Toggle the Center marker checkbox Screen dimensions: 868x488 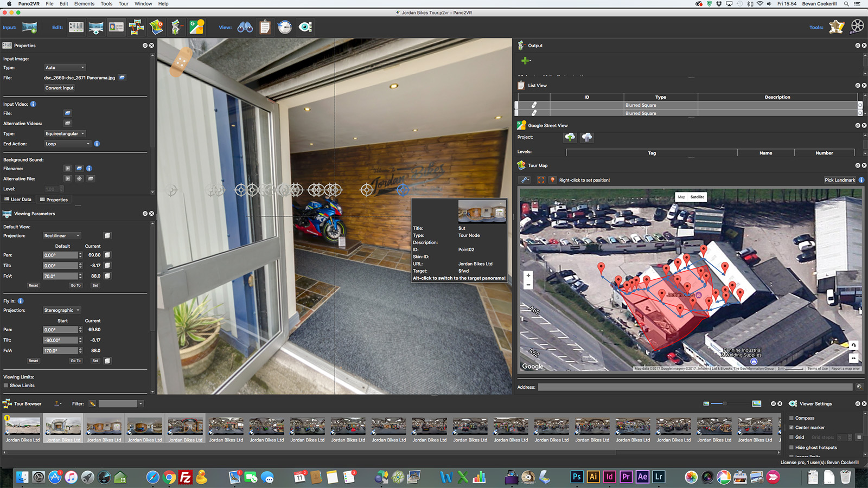pyautogui.click(x=792, y=427)
